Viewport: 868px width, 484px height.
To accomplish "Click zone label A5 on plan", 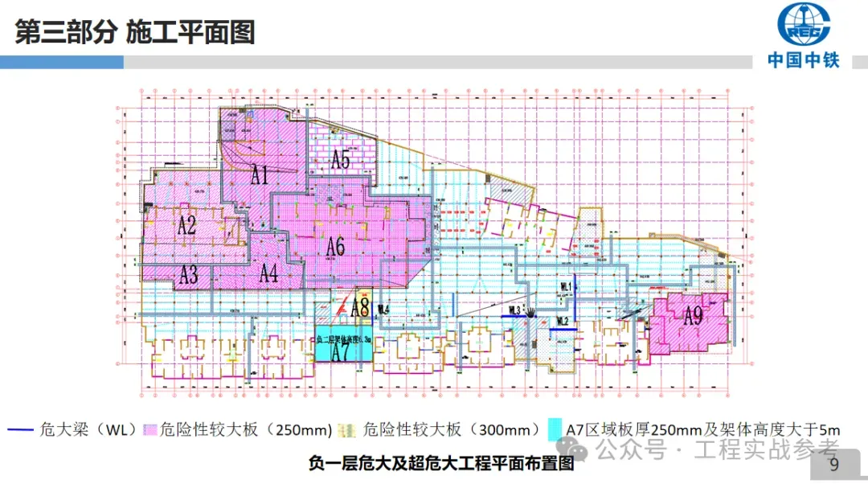I will point(341,159).
